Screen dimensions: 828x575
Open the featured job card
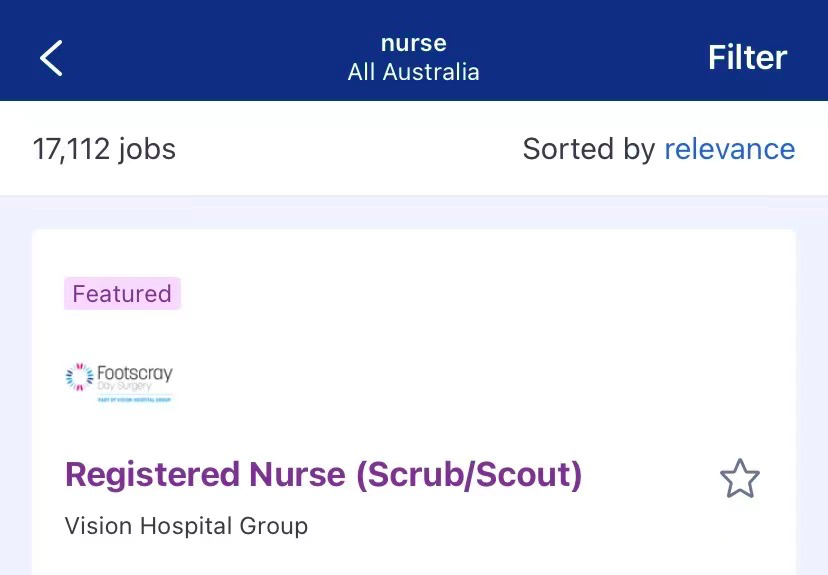(x=413, y=402)
